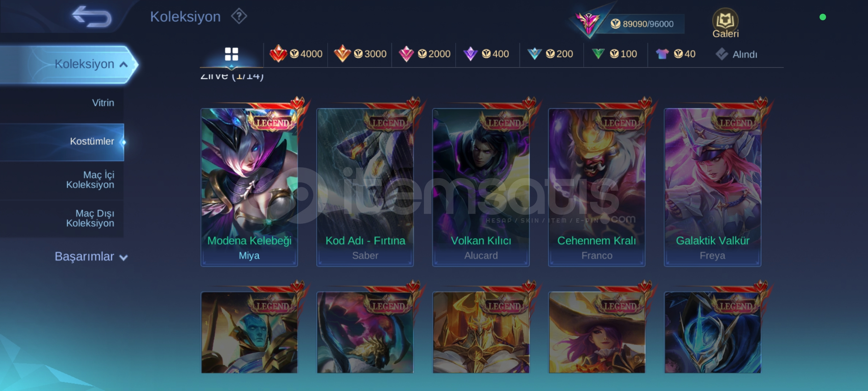Filter by purple 400-point gem tier
868x391 pixels.
coord(486,54)
